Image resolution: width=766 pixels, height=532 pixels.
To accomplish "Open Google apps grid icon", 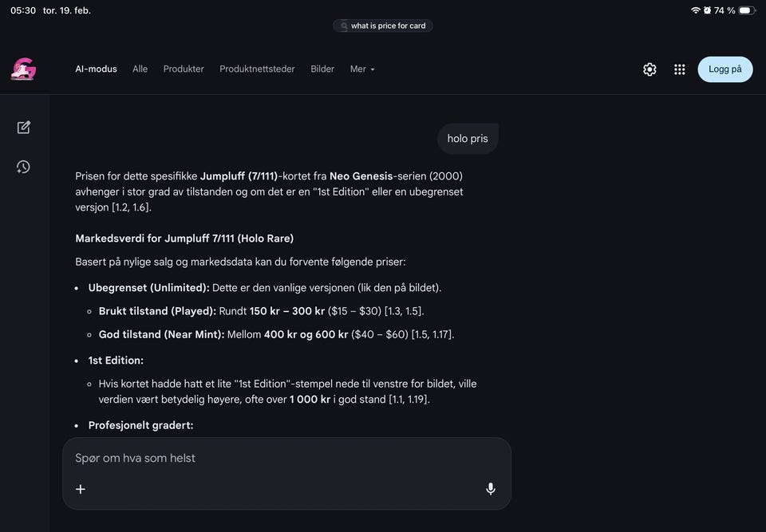I will (680, 69).
